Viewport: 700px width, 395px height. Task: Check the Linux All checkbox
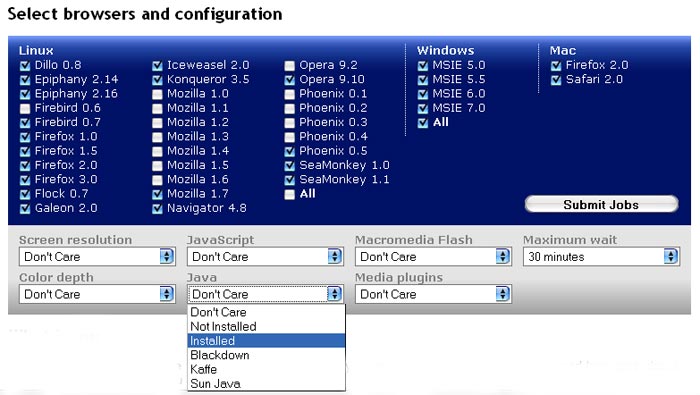[290, 195]
